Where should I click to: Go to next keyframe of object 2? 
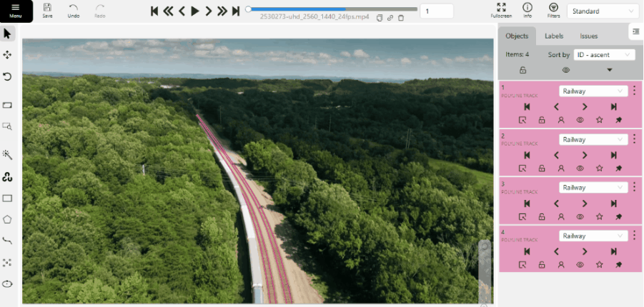(585, 155)
